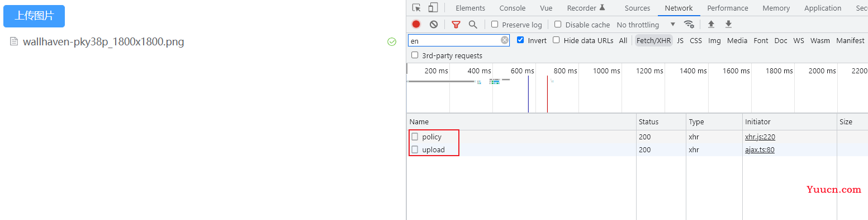Toggle the network filter funnel icon
The width and height of the screenshot is (868, 220).
(456, 25)
